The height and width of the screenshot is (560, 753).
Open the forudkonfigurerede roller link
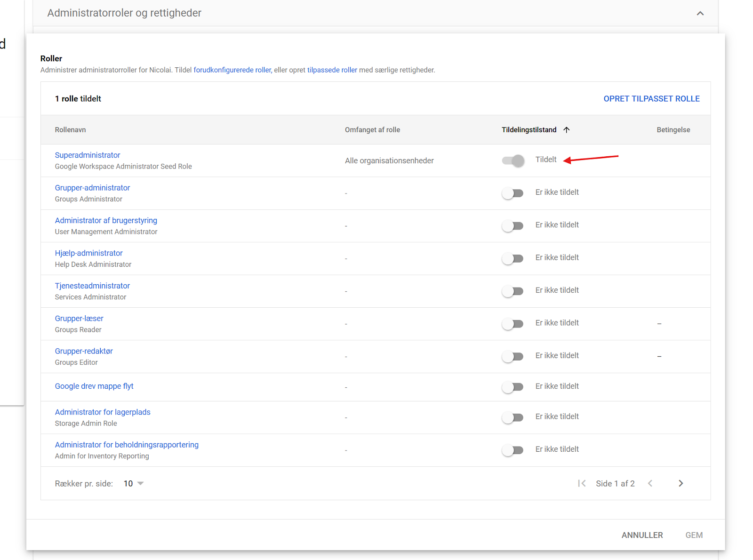(x=232, y=70)
